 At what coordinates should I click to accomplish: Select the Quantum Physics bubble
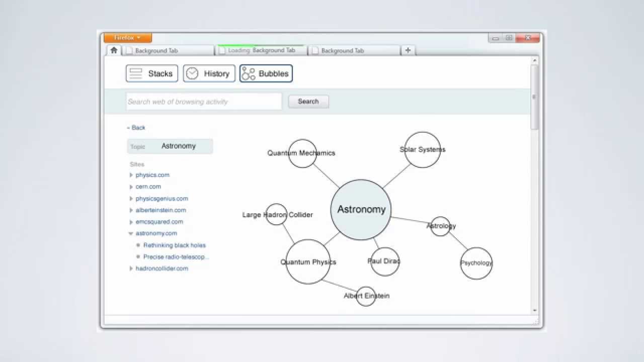click(308, 261)
